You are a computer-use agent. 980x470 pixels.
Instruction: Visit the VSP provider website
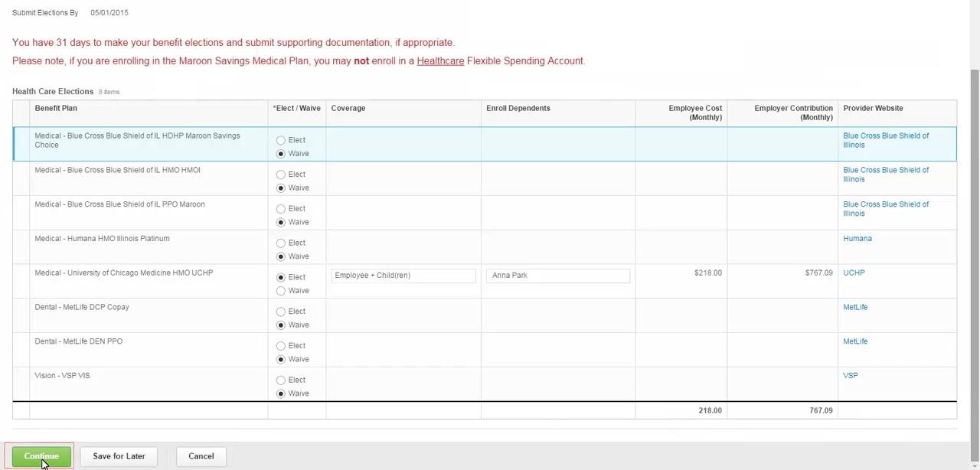click(x=851, y=376)
